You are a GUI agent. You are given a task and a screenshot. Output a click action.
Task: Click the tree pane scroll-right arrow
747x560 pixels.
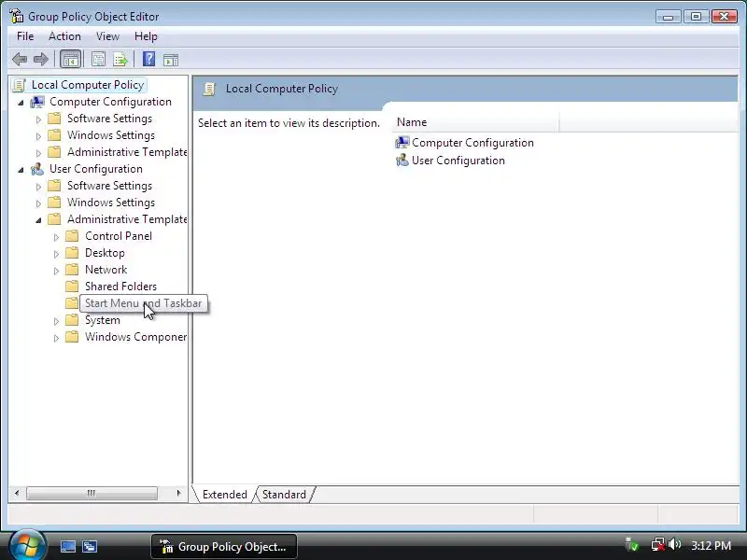point(178,493)
